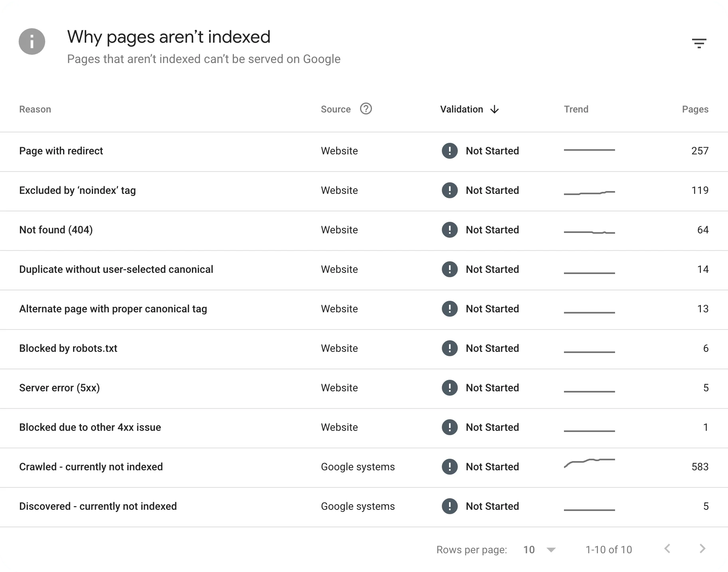This screenshot has height=572, width=728.
Task: Click page count 583
Action: [700, 467]
